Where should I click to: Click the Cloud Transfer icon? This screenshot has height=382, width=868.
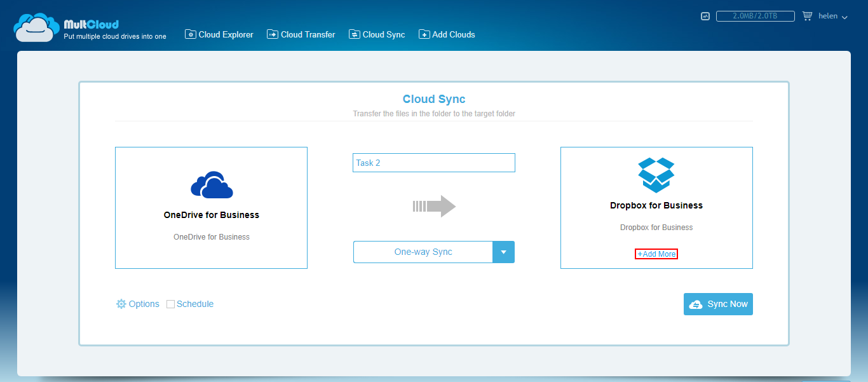[273, 34]
